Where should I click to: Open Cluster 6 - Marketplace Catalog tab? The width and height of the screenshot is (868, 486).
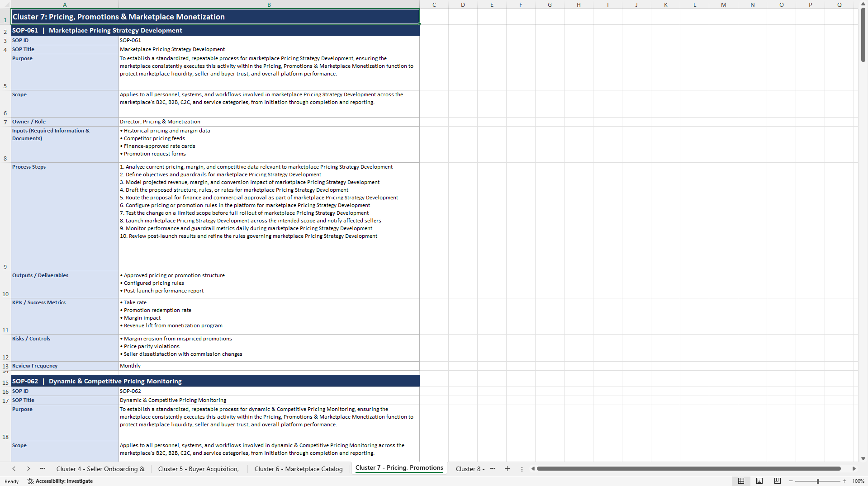tap(299, 469)
